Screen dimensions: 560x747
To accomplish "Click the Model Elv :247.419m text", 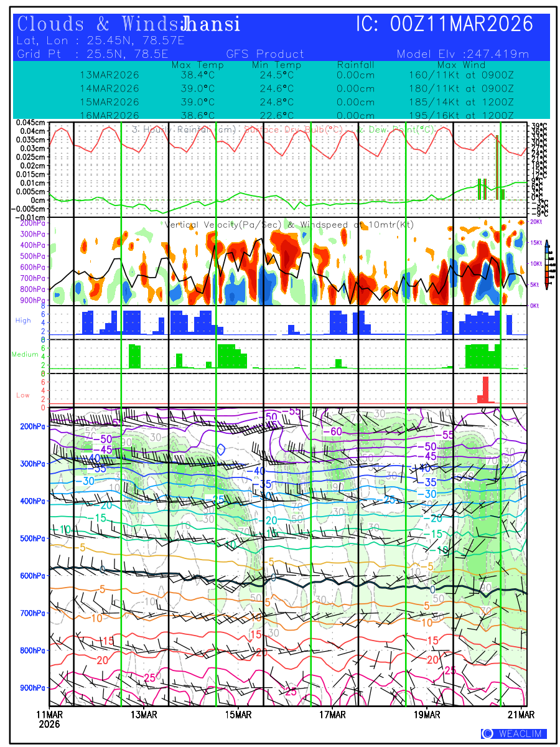I will coord(462,54).
